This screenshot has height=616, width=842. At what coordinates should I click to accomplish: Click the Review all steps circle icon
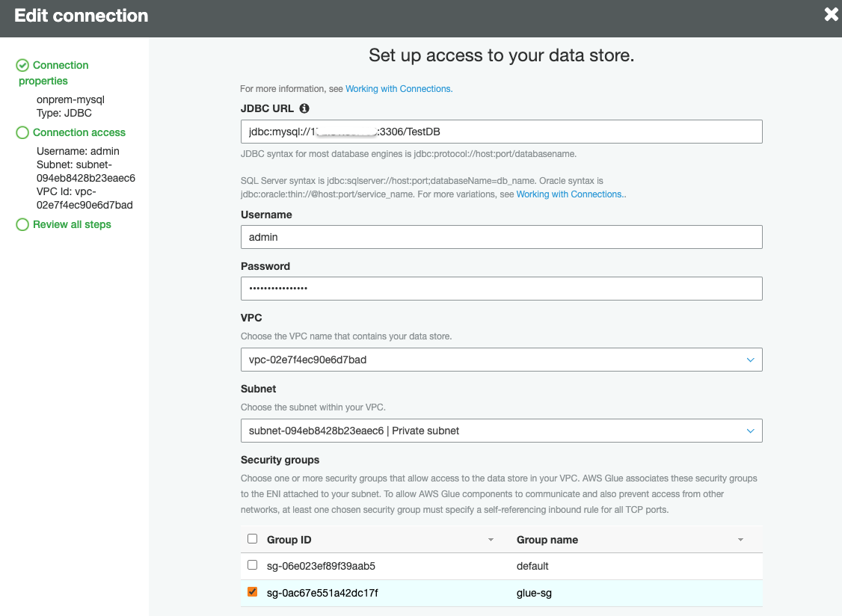22,224
